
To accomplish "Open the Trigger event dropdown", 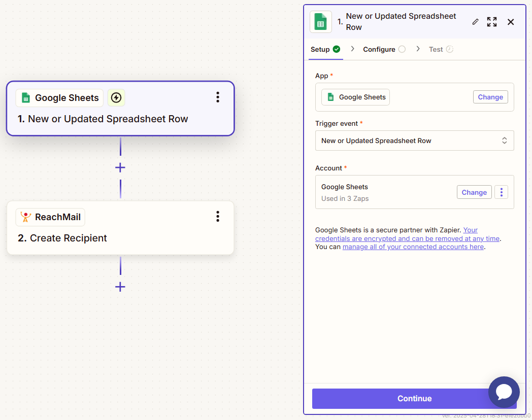I will 415,141.
